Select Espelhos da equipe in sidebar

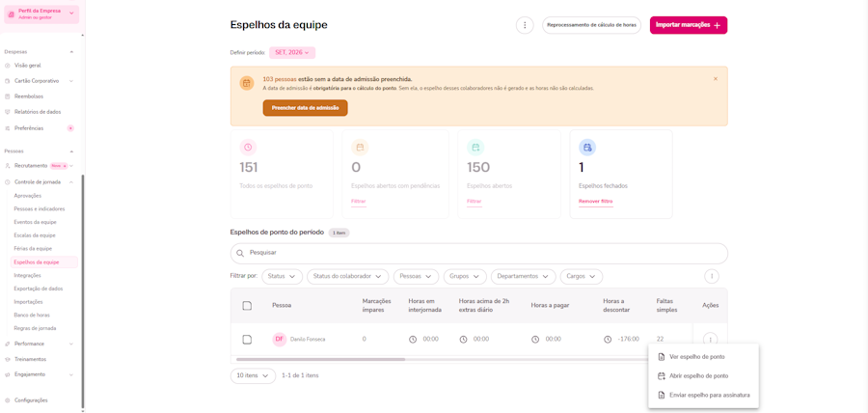pos(44,262)
